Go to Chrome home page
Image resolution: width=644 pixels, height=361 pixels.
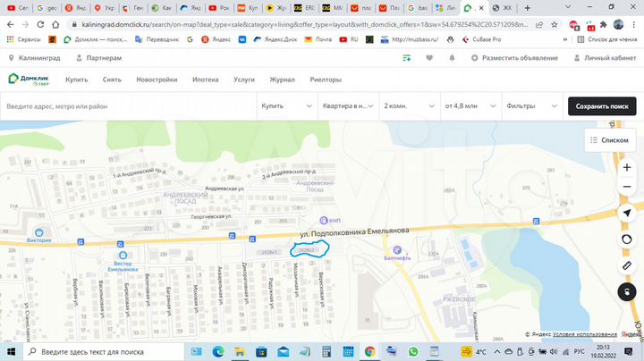coord(55,25)
